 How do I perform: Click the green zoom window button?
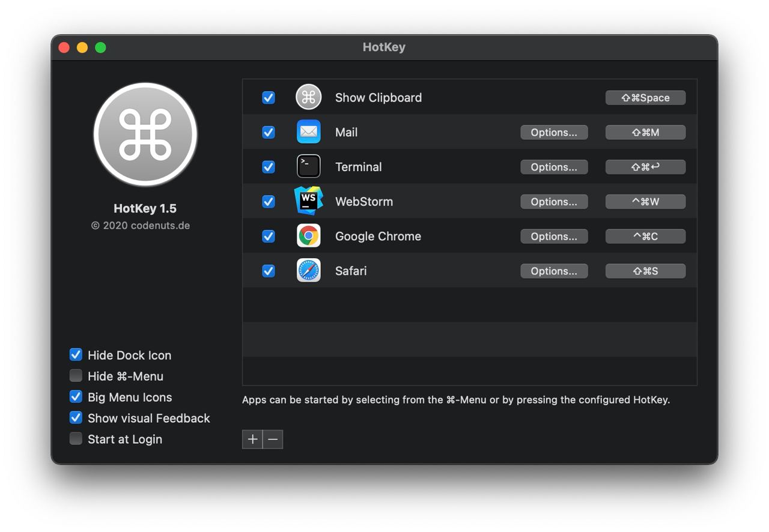pos(100,47)
